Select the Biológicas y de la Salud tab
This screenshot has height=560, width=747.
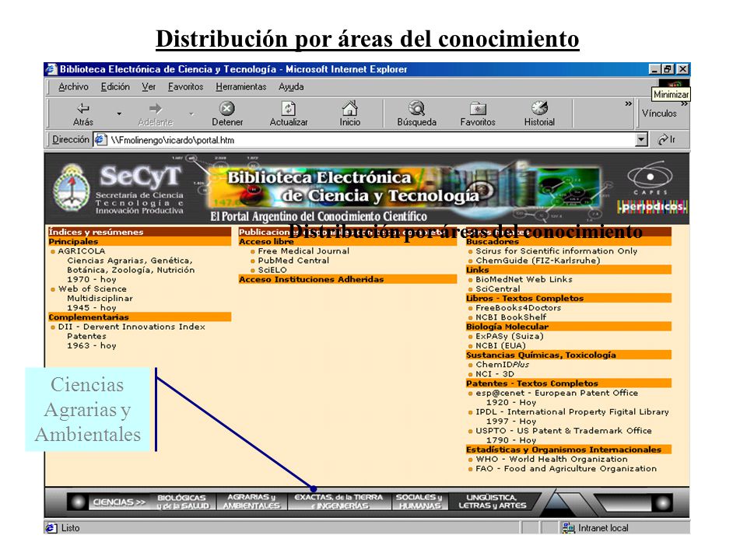pos(183,502)
